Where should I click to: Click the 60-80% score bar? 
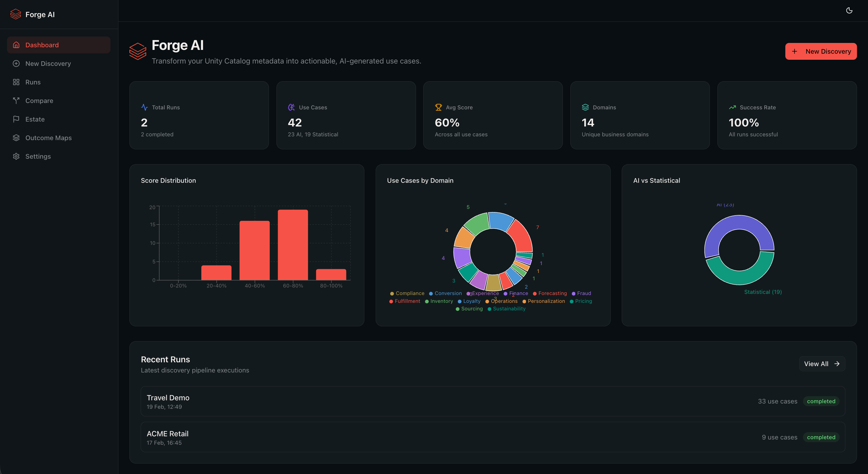[293, 245]
